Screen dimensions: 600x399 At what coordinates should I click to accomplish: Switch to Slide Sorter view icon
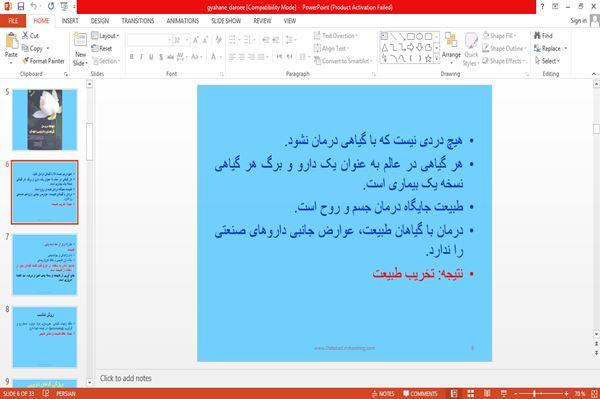pos(470,394)
